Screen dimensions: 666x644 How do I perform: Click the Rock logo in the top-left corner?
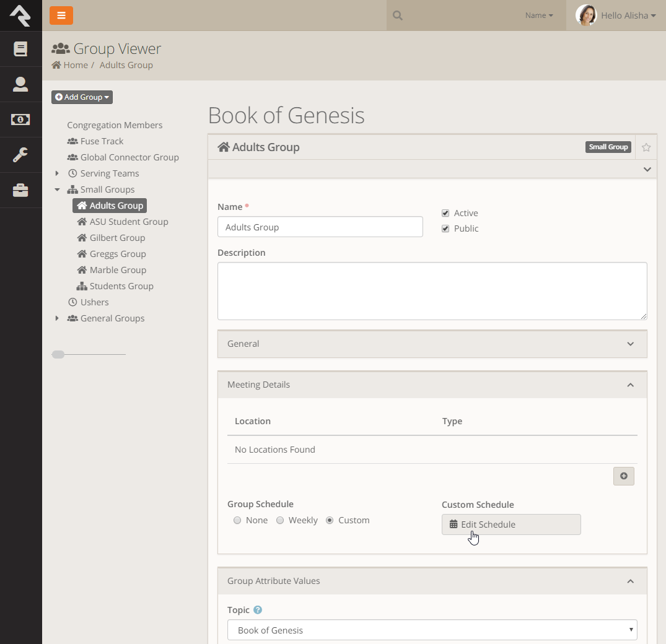point(21,15)
